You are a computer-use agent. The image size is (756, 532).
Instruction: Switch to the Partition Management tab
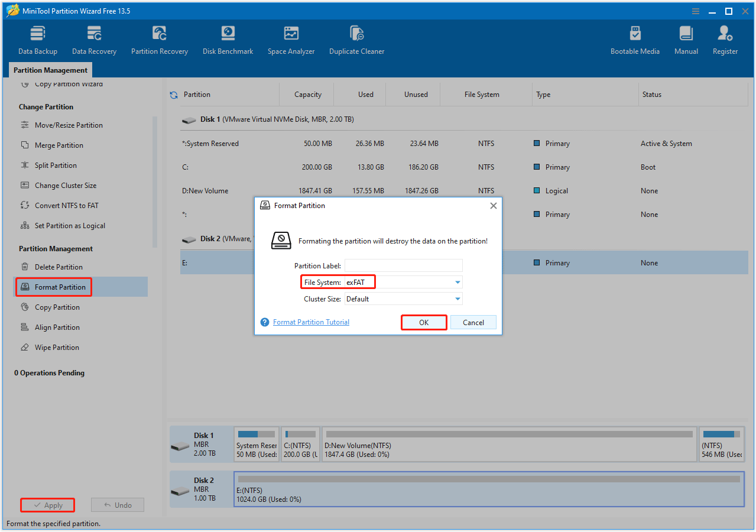[x=50, y=70]
